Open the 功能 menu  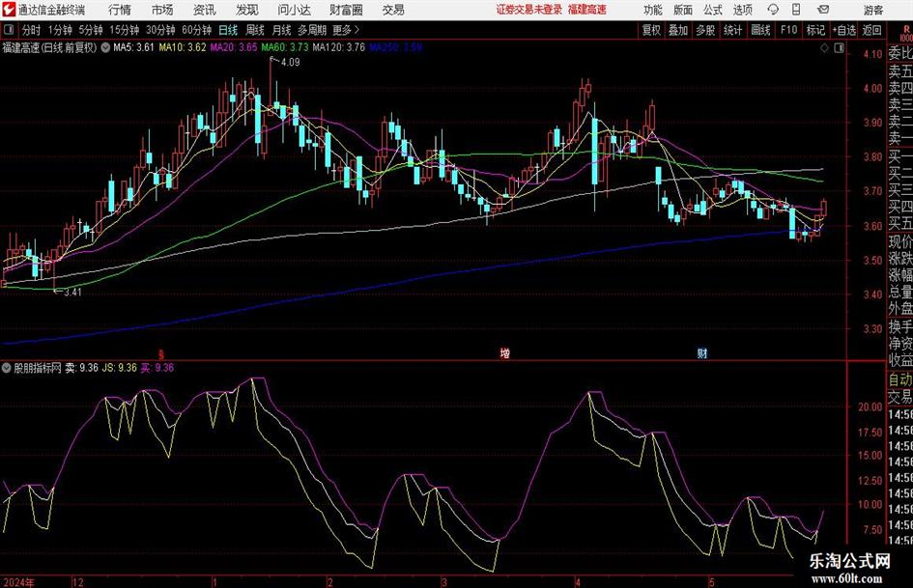coord(653,10)
